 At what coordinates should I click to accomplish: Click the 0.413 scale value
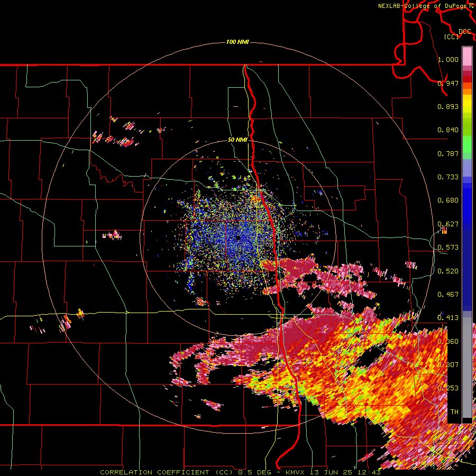448,318
